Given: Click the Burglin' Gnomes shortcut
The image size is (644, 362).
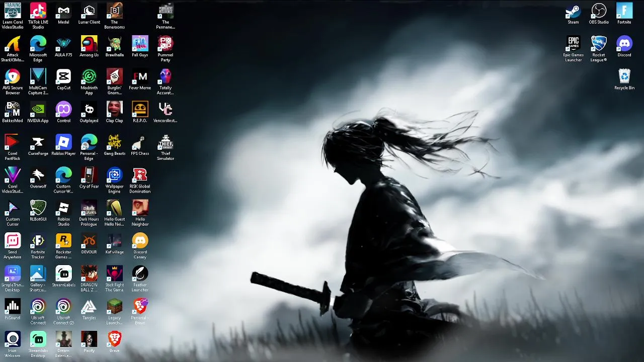Looking at the screenshot, I should (x=115, y=81).
